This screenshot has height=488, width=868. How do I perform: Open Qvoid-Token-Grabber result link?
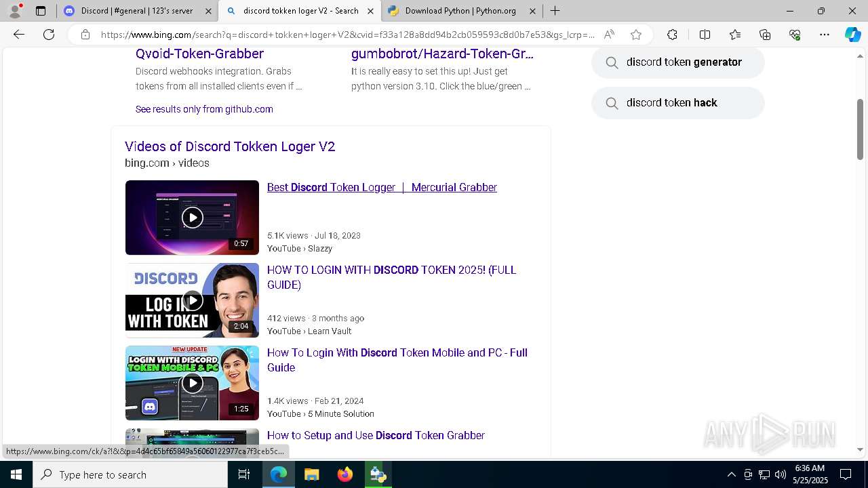[x=199, y=54]
